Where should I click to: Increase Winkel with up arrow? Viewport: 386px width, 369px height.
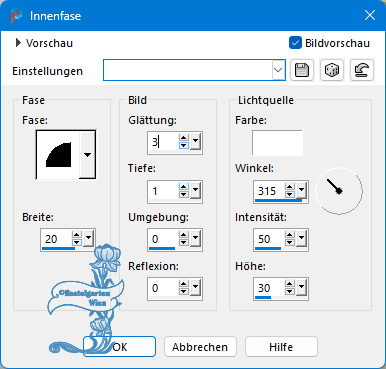(x=290, y=187)
